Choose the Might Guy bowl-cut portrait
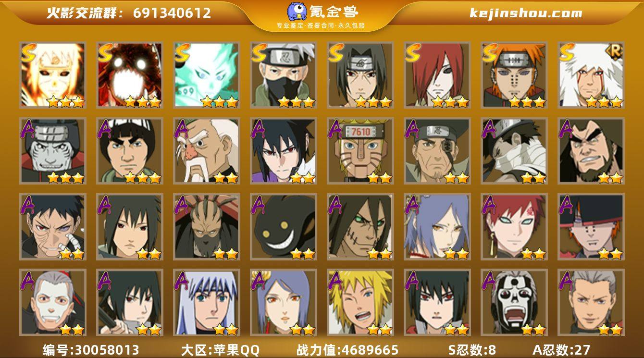644x358 pixels. (130, 151)
